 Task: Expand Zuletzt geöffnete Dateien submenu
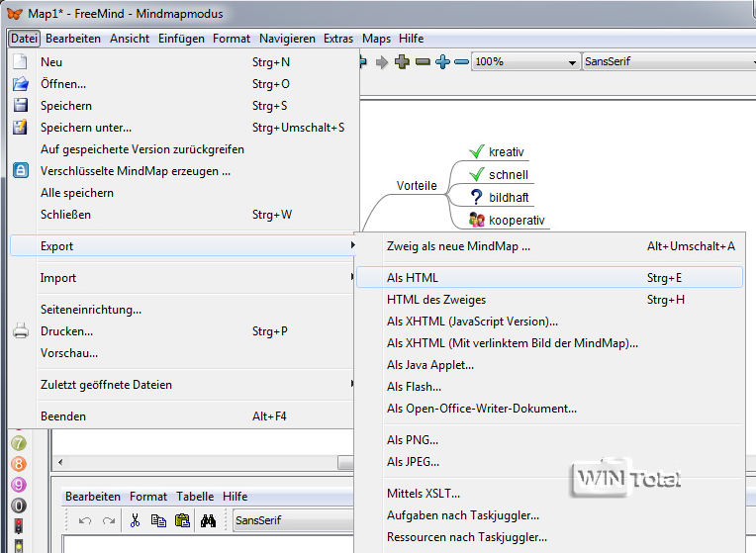tap(183, 385)
